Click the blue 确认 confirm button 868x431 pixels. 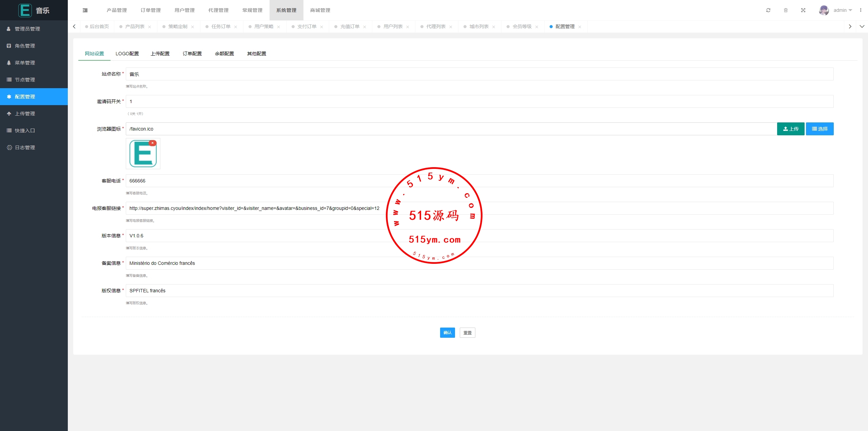447,333
